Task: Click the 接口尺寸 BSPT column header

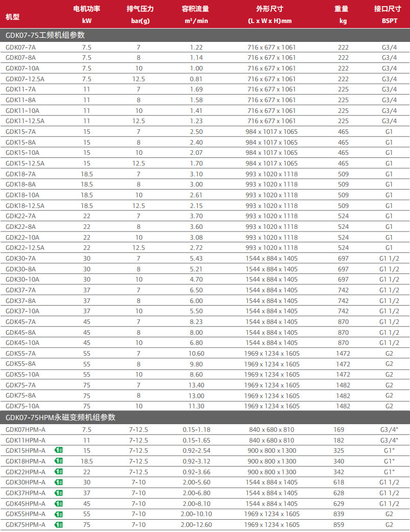Action: point(388,14)
